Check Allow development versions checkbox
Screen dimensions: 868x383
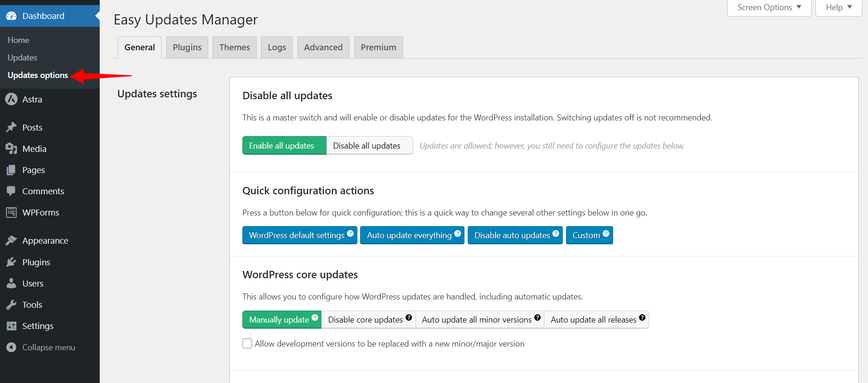coord(247,343)
